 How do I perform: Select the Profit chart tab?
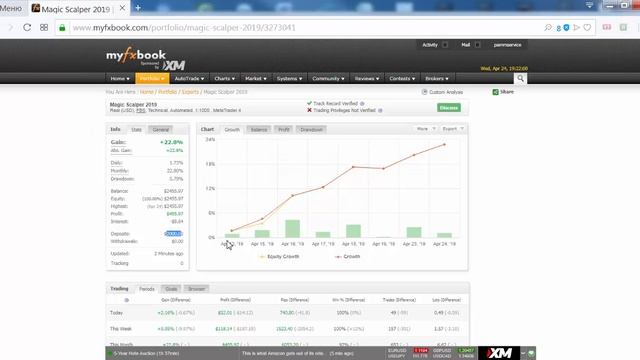pos(284,129)
